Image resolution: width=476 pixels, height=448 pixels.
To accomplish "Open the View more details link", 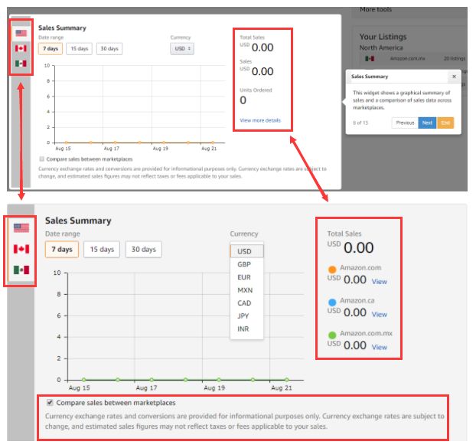I will [260, 120].
